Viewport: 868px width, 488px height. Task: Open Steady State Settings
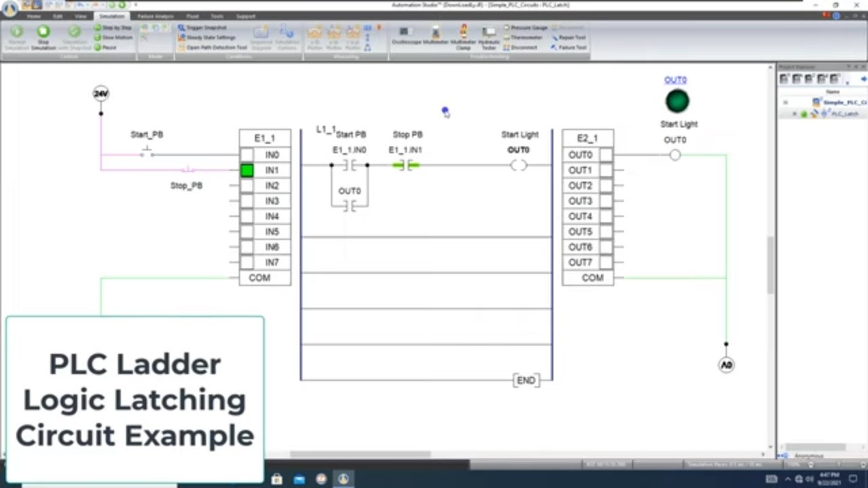pos(207,37)
